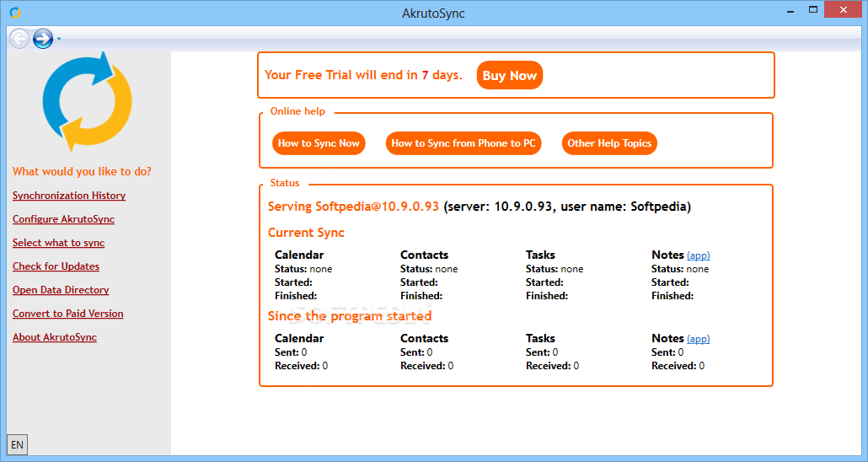Choose Select what to sync
Screen dimensions: 868x462
[59, 243]
